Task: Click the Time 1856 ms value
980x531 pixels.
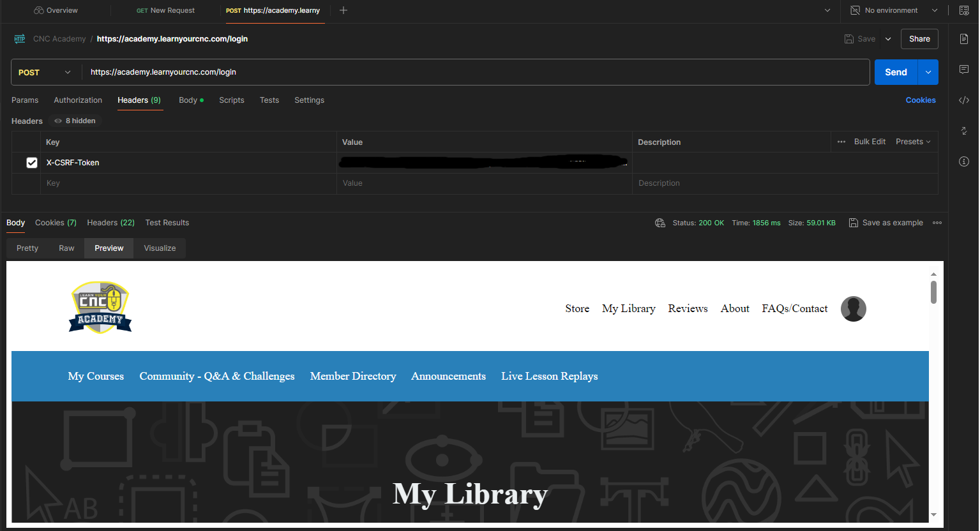Action: [766, 223]
